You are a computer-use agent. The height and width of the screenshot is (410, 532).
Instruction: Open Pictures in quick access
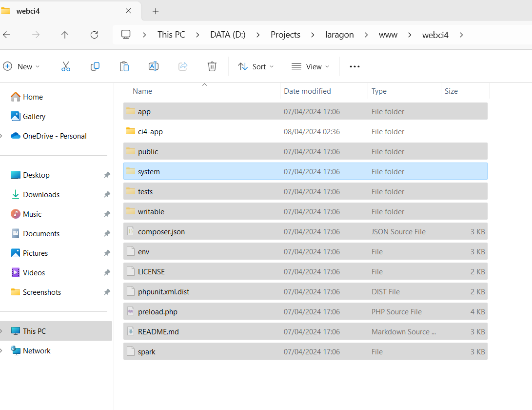(x=29, y=253)
